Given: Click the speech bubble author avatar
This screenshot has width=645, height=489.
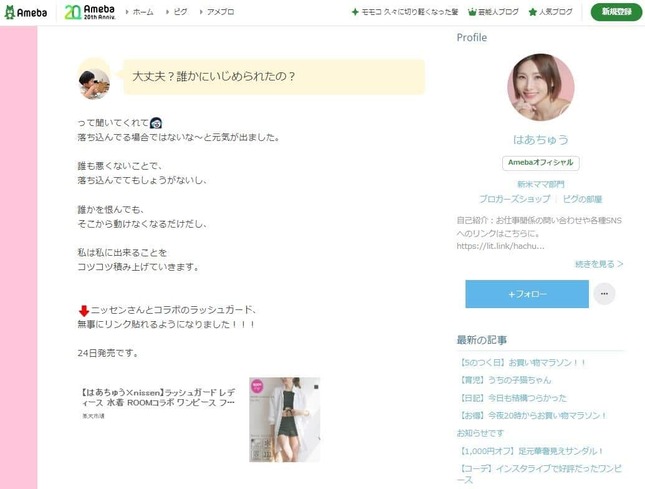Looking at the screenshot, I should coord(94,78).
